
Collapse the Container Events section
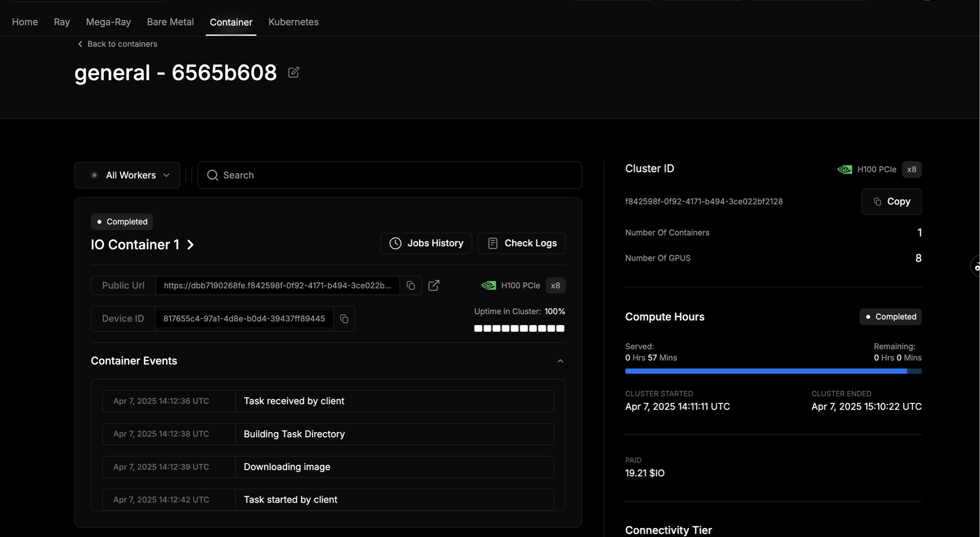point(560,361)
